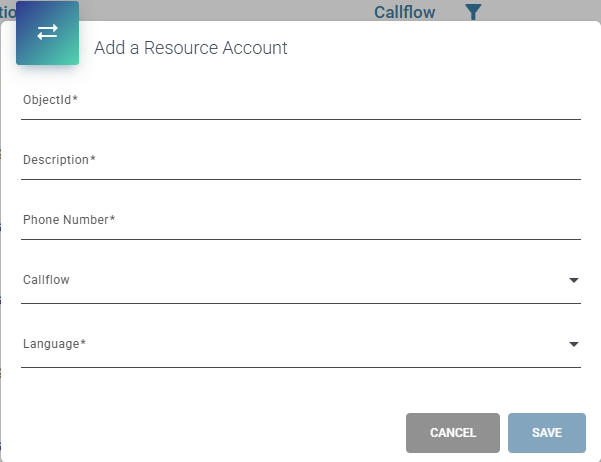This screenshot has width=601, height=462.
Task: Focus the ObjectId input field
Action: [301, 102]
